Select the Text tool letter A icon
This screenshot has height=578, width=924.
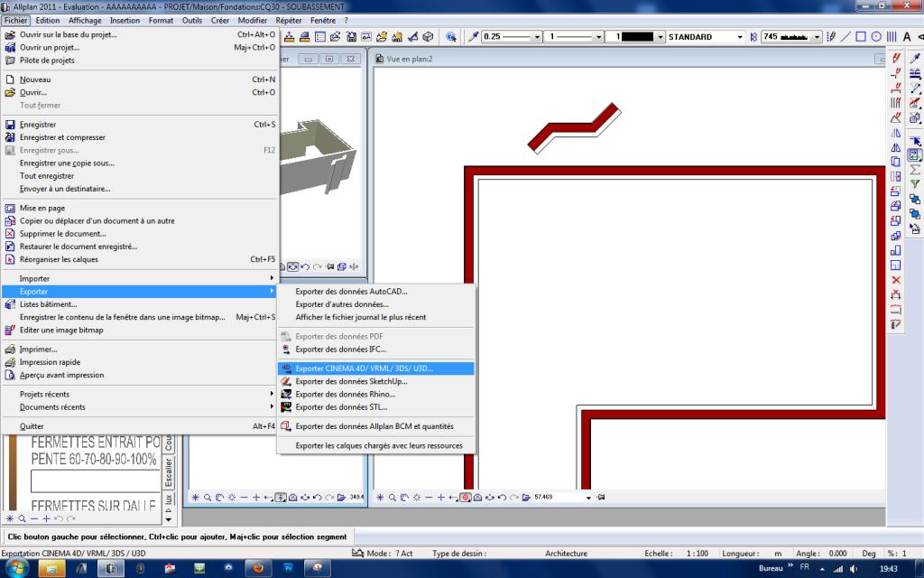coord(907,36)
